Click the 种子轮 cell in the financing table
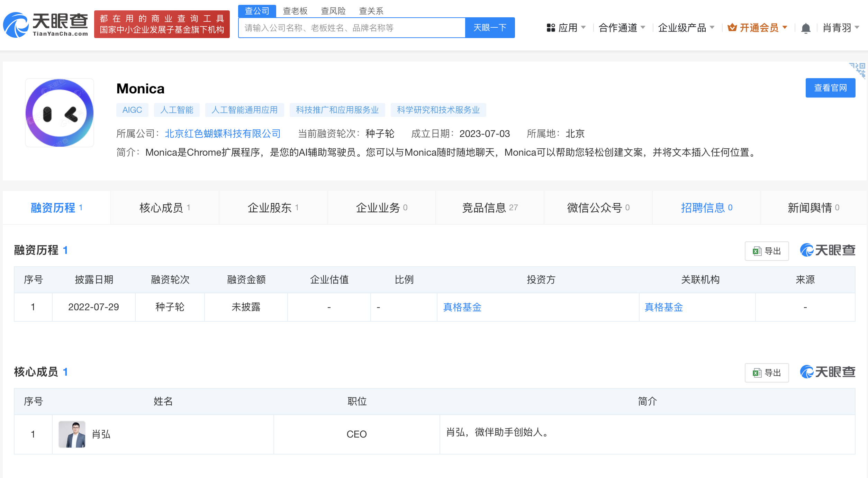This screenshot has width=868, height=478. click(170, 307)
